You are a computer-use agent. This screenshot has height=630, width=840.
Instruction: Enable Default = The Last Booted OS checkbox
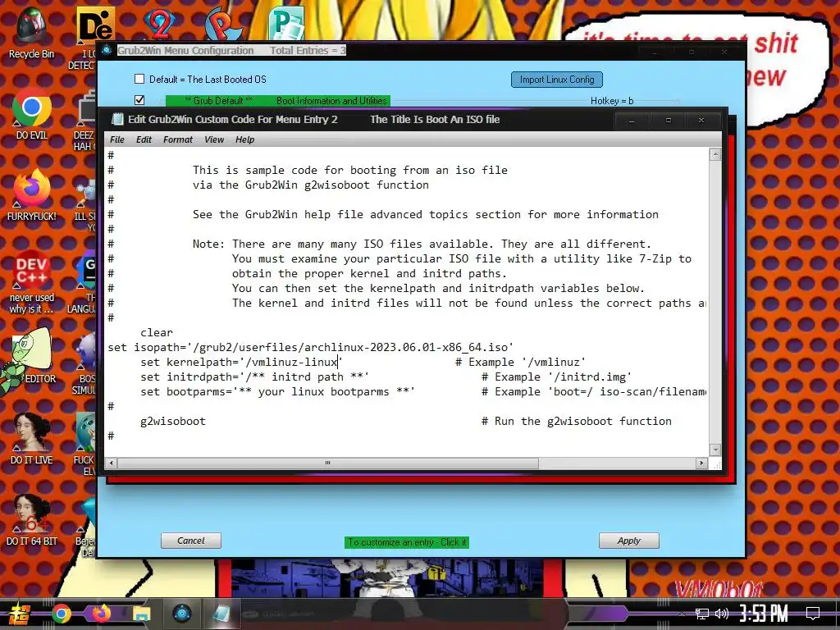point(139,80)
